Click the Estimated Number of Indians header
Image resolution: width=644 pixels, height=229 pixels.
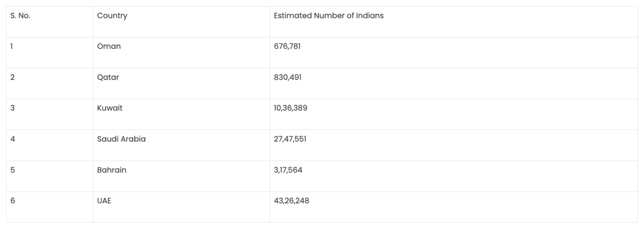[328, 16]
